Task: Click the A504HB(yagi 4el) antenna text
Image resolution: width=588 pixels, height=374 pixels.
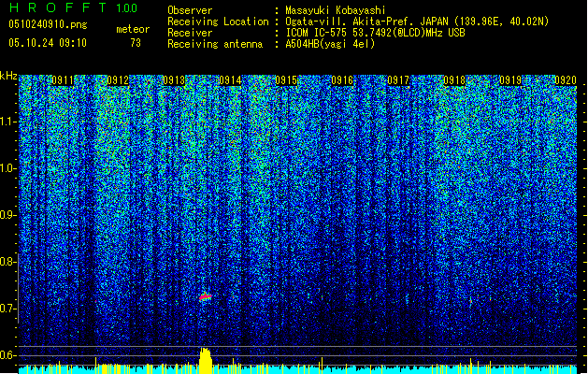Action: 330,44
